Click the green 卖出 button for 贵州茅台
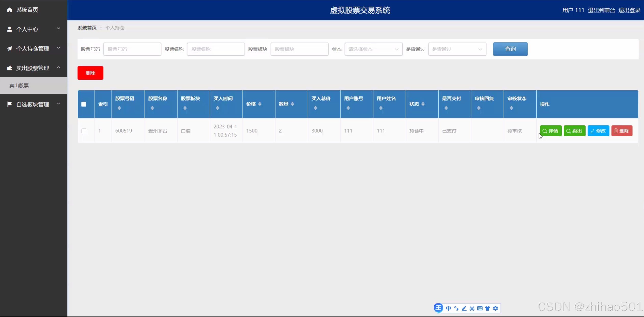The width and height of the screenshot is (644, 317). pyautogui.click(x=574, y=131)
